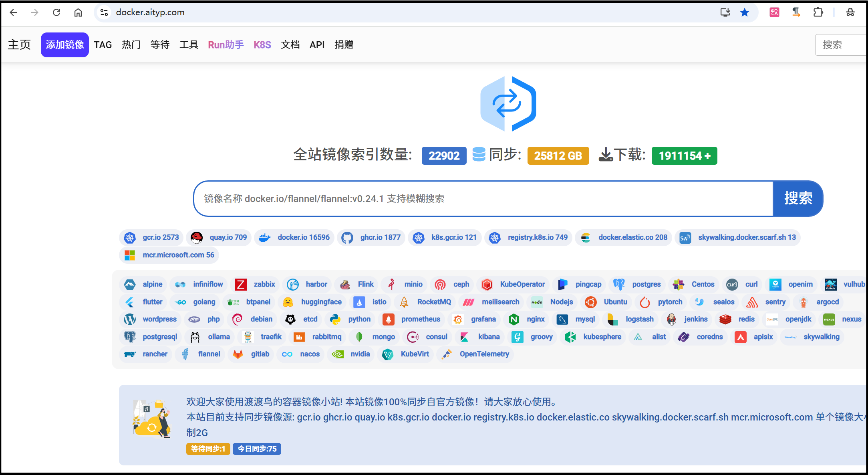
Task: Click the 1911154+ download count badge
Action: tap(684, 156)
